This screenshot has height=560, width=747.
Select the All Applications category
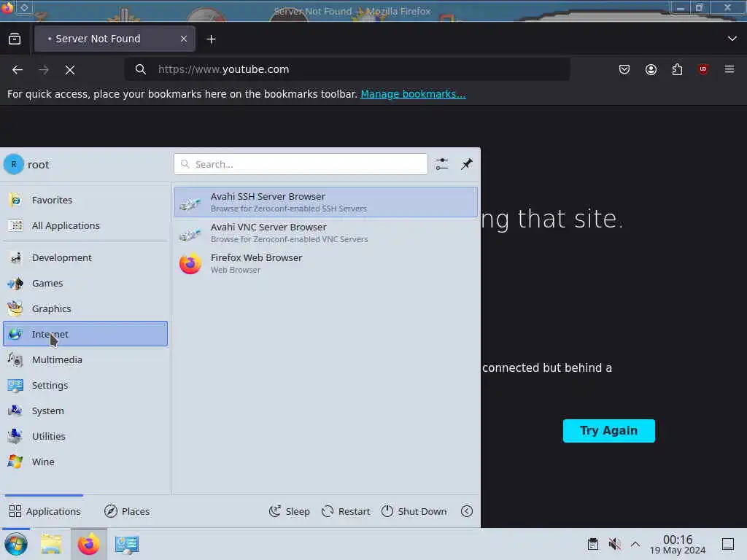pos(85,226)
